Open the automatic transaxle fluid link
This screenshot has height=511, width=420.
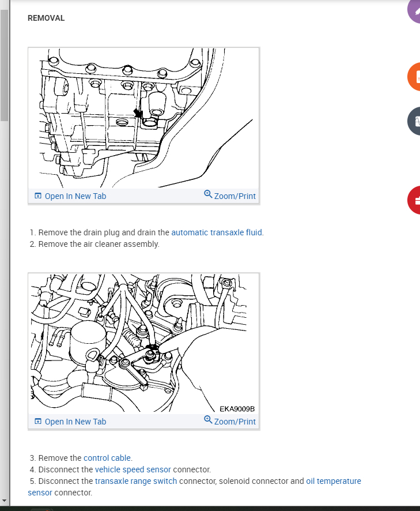[x=217, y=232]
